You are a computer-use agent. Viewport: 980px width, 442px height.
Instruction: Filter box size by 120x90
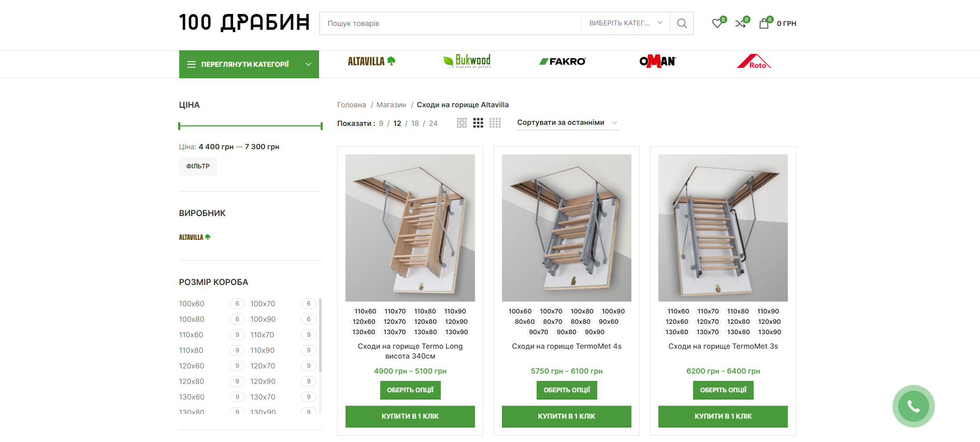click(263, 381)
